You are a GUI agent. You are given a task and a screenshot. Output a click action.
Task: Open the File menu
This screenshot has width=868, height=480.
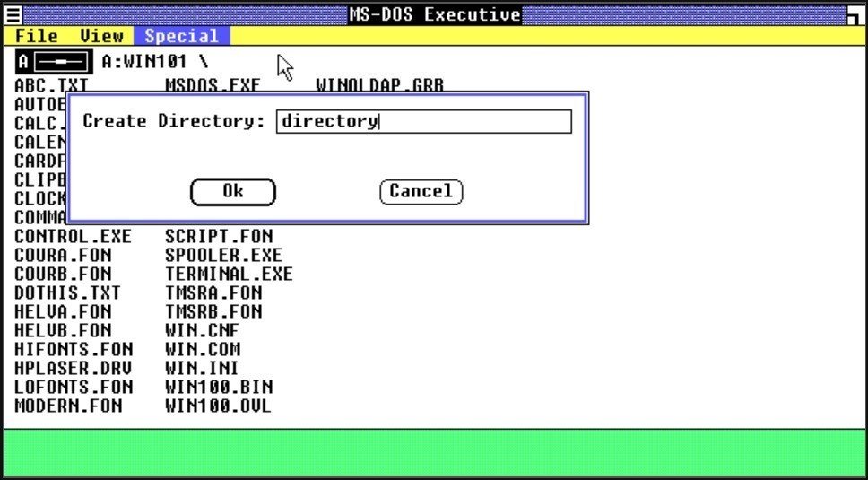tap(37, 37)
